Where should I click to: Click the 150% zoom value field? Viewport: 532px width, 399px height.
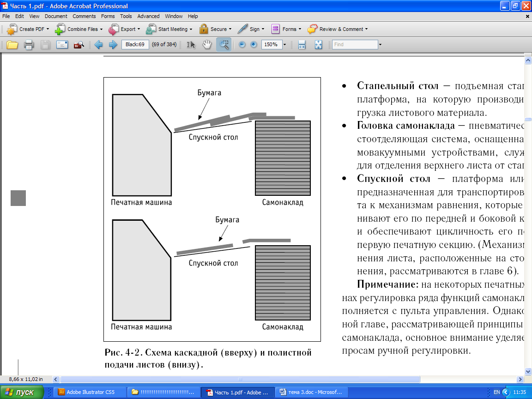pos(272,44)
